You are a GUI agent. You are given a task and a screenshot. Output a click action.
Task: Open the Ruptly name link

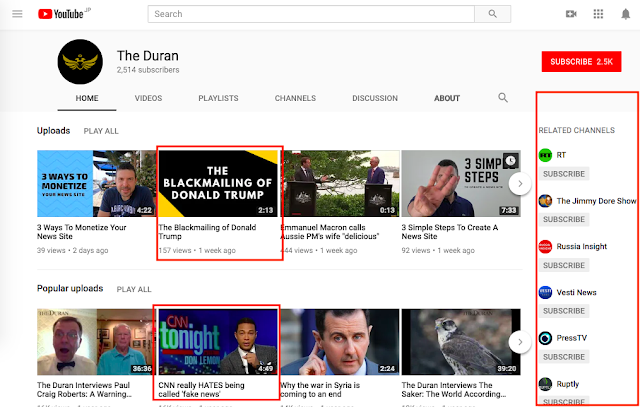(x=568, y=384)
